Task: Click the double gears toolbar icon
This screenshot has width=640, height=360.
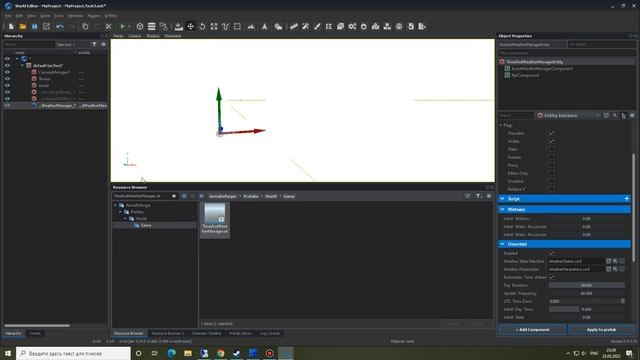Action: [x=352, y=27]
